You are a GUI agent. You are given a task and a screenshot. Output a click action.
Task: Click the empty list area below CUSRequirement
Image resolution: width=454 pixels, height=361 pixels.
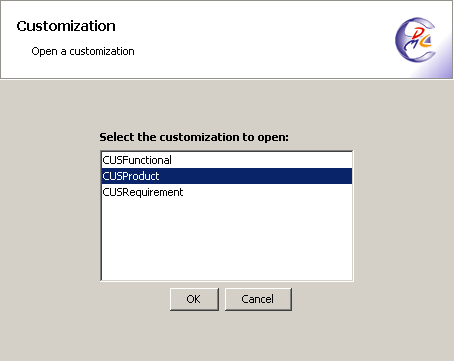[x=227, y=240]
